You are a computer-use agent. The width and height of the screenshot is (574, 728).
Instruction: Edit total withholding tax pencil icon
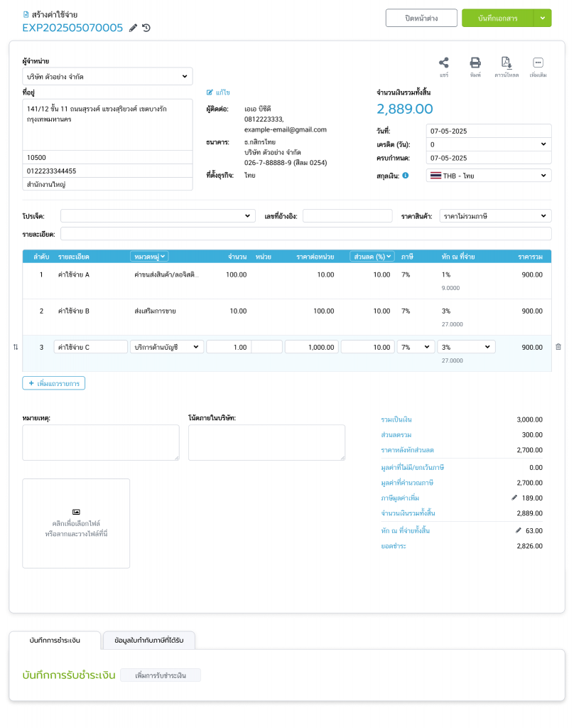518,530
